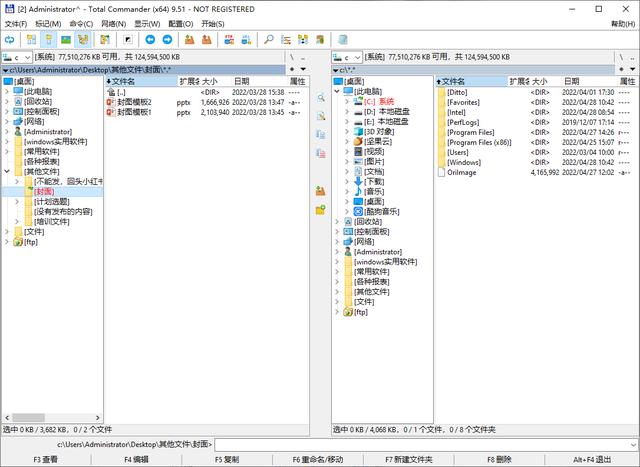Select the OriImage file row
Screen dimensions: 640x467
click(x=536, y=172)
